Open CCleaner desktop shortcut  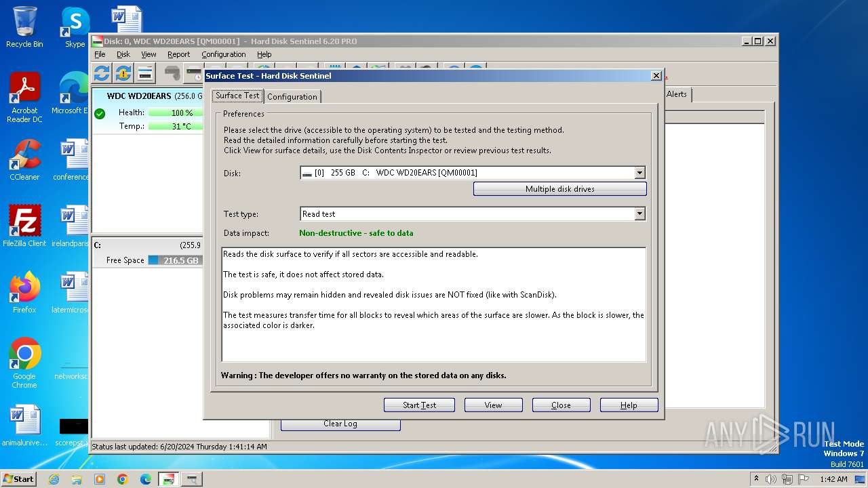coord(24,160)
